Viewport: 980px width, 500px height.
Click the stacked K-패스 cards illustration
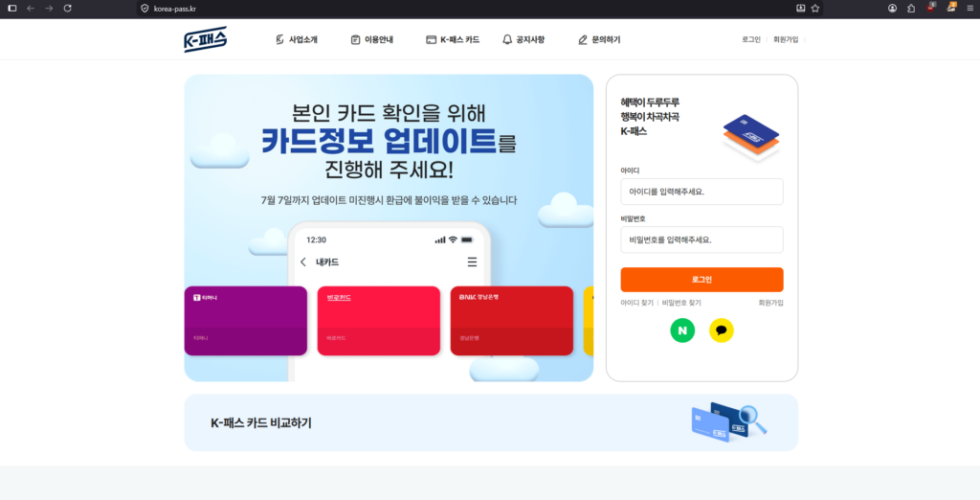(750, 138)
